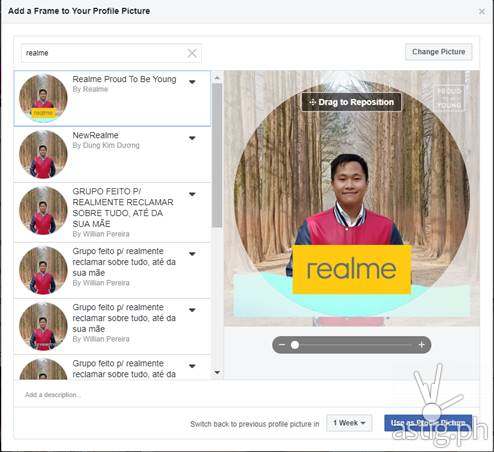The width and height of the screenshot is (494, 452).
Task: Close the Add a Frame dialog
Action: [x=482, y=11]
